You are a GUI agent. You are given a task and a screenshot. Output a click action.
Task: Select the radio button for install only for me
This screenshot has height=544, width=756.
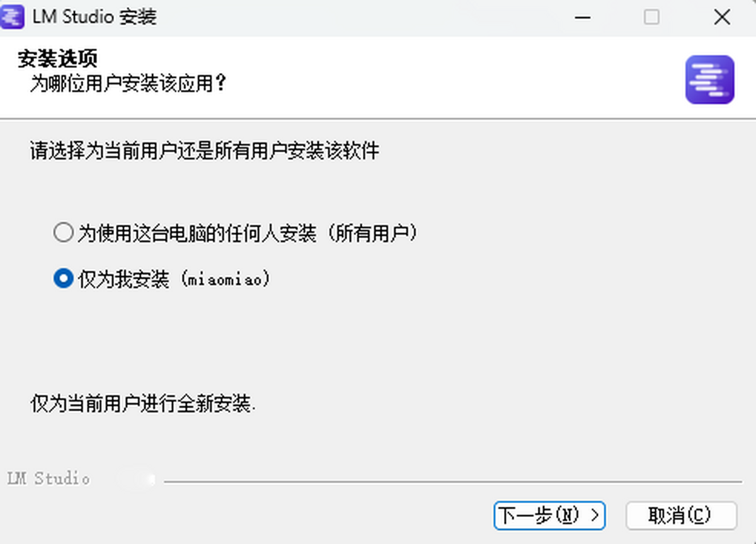click(x=63, y=278)
